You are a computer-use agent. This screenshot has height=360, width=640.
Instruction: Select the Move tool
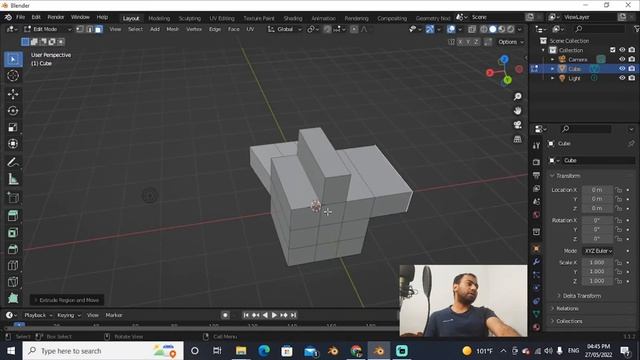13,94
